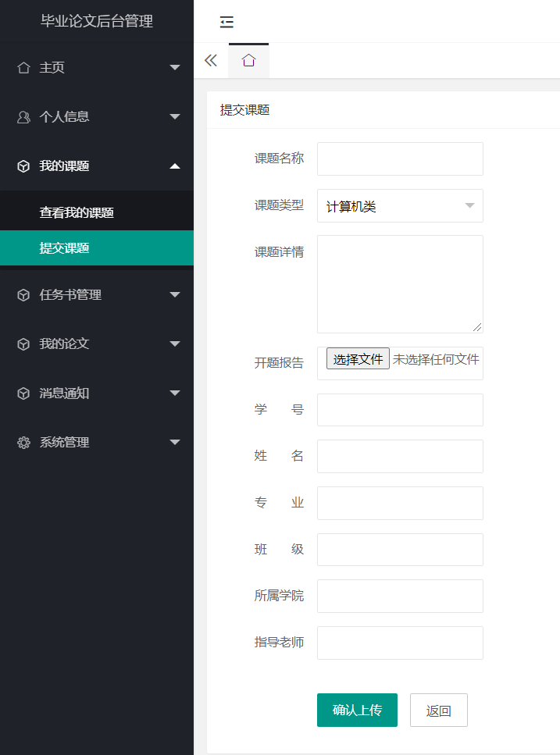
Task: Open the home tab house icon
Action: pyautogui.click(x=248, y=61)
